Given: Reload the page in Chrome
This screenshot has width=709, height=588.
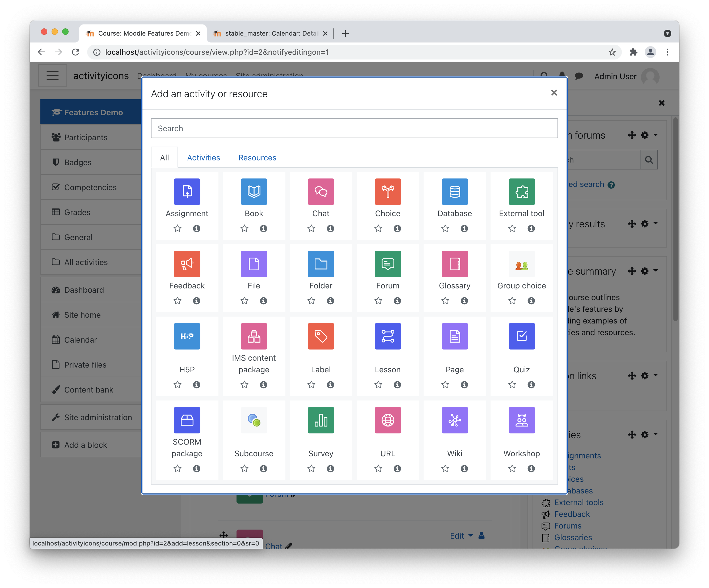Looking at the screenshot, I should (76, 52).
